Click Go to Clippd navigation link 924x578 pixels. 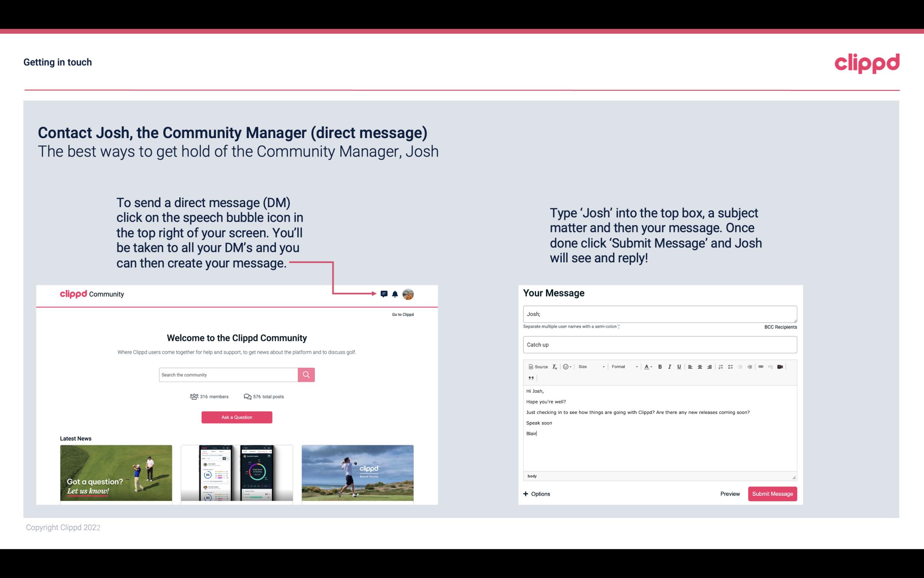click(401, 314)
